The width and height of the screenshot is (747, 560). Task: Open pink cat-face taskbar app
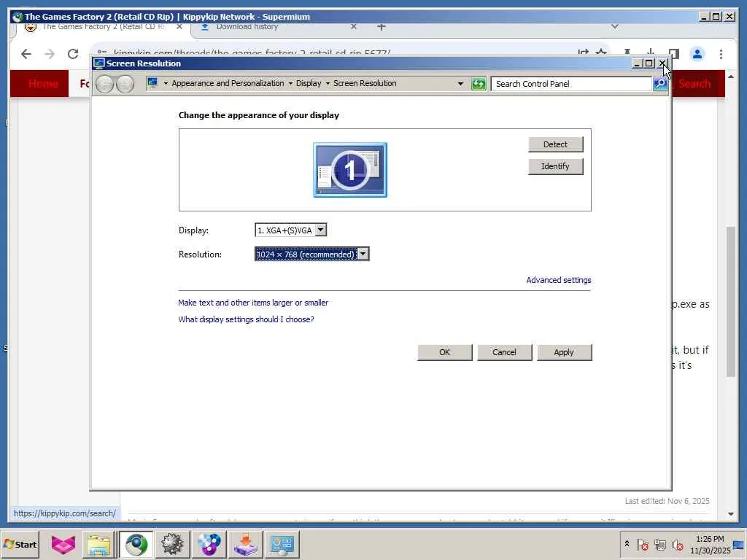(63, 544)
